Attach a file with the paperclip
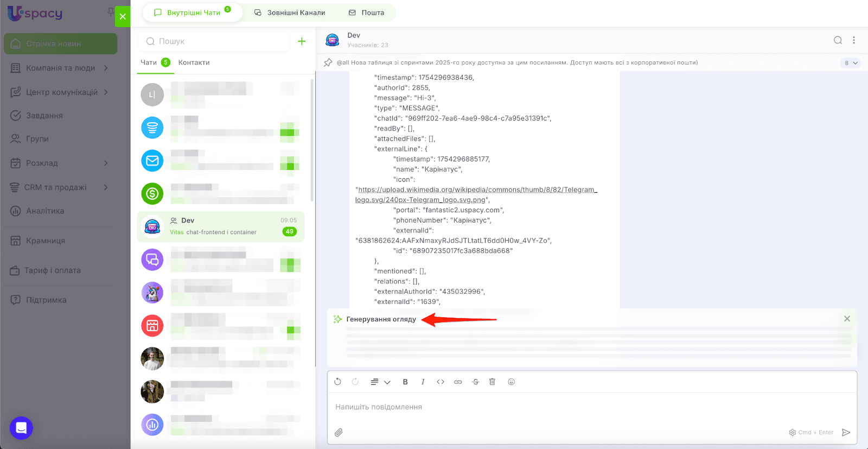Screen dimensions: 868x449 click(339, 432)
